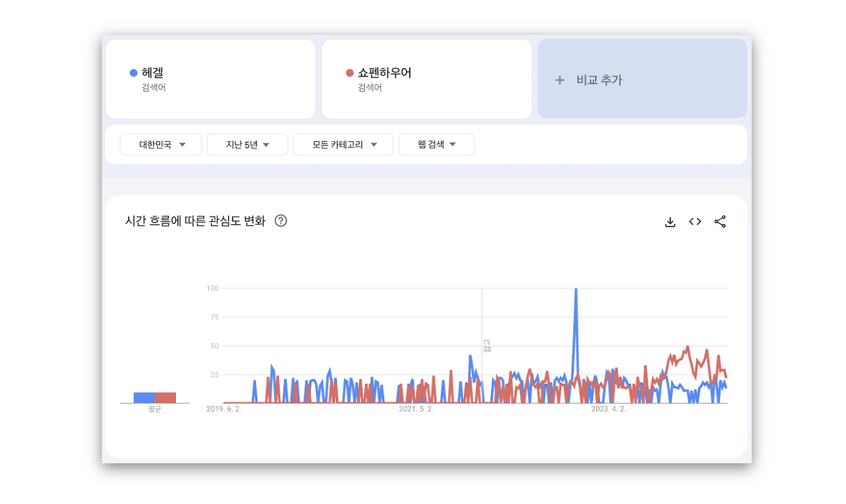Click the 헤겔 peak at 100
846x504 pixels.
576,289
